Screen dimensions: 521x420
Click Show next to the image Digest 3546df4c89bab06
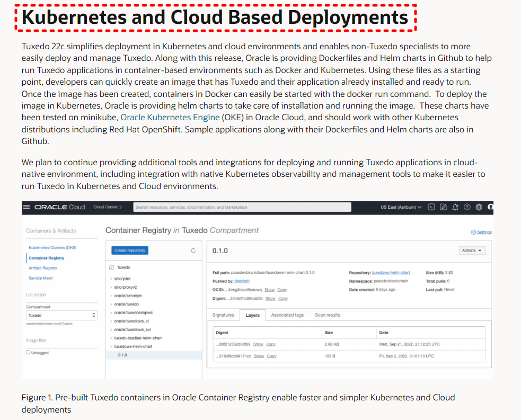(270, 299)
